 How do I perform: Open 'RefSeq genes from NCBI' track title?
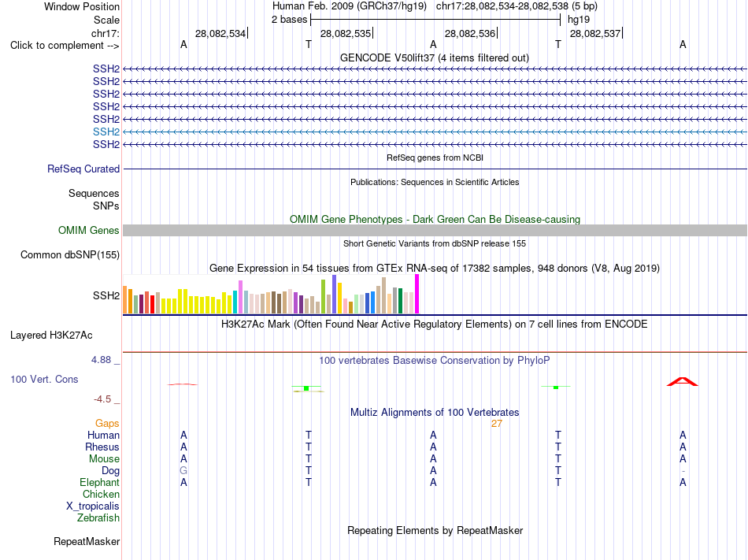tap(435, 158)
